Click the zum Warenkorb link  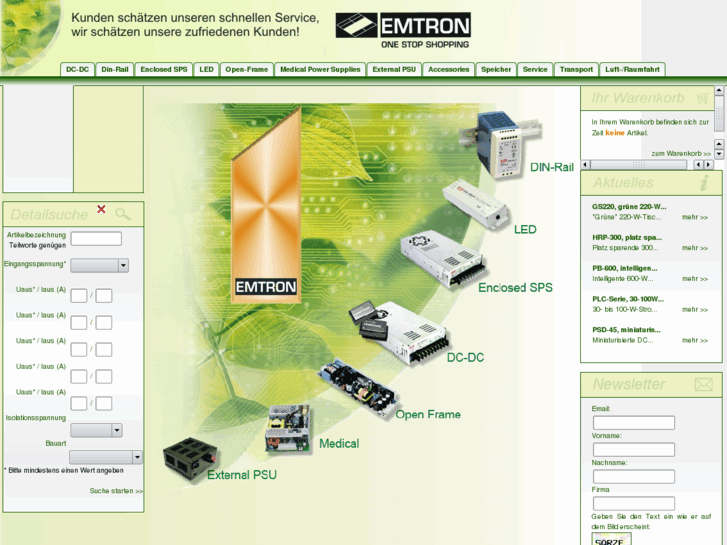(681, 154)
